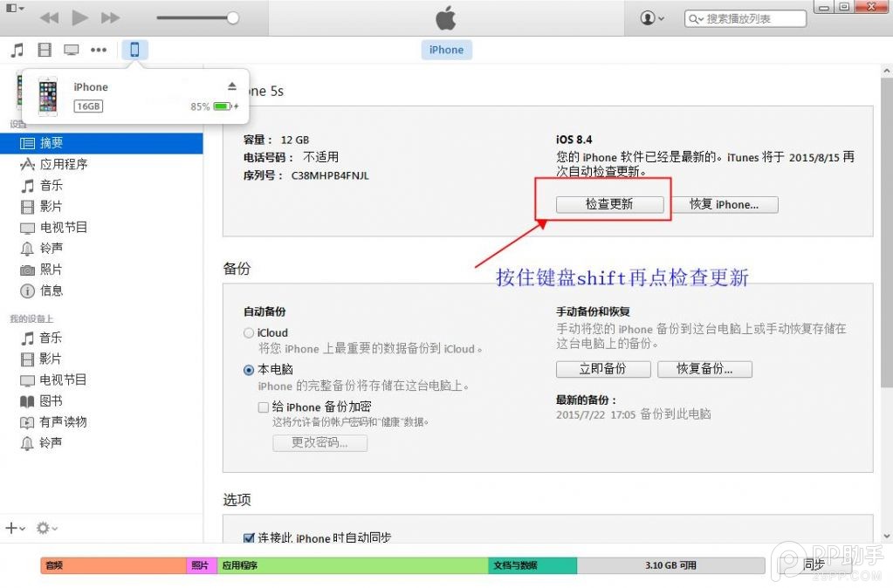
Task: Click the iPhone tab in header
Action: pos(447,50)
